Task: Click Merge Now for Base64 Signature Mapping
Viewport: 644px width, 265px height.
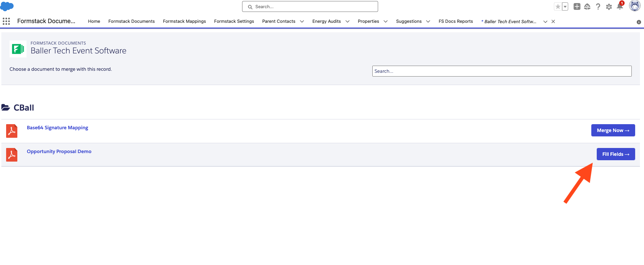Action: point(613,130)
